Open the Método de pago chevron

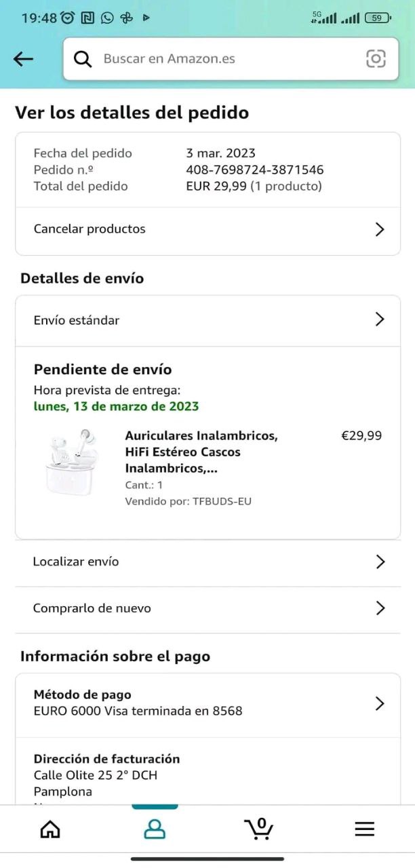click(x=380, y=703)
